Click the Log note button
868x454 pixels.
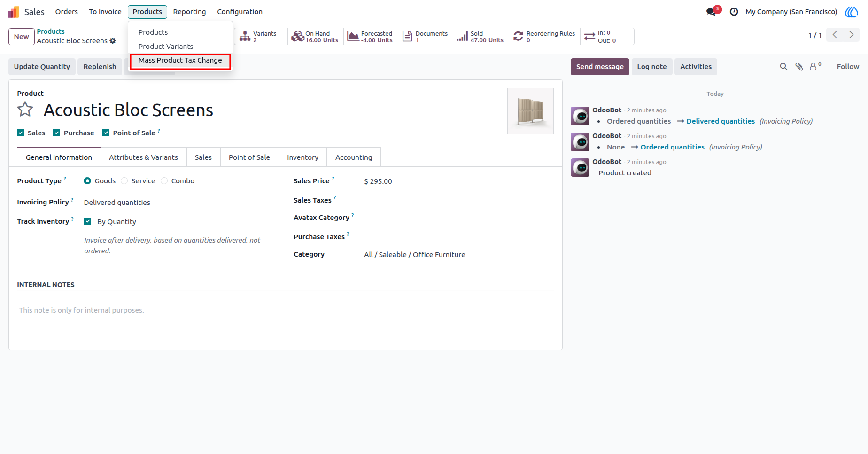pos(652,67)
